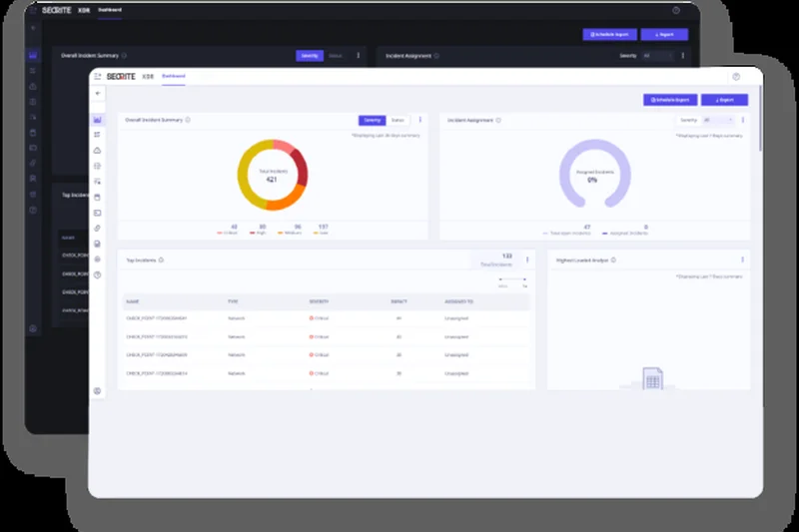Image resolution: width=799 pixels, height=532 pixels.
Task: Click the SEQRITE logo in the dark window
Action: coord(57,10)
